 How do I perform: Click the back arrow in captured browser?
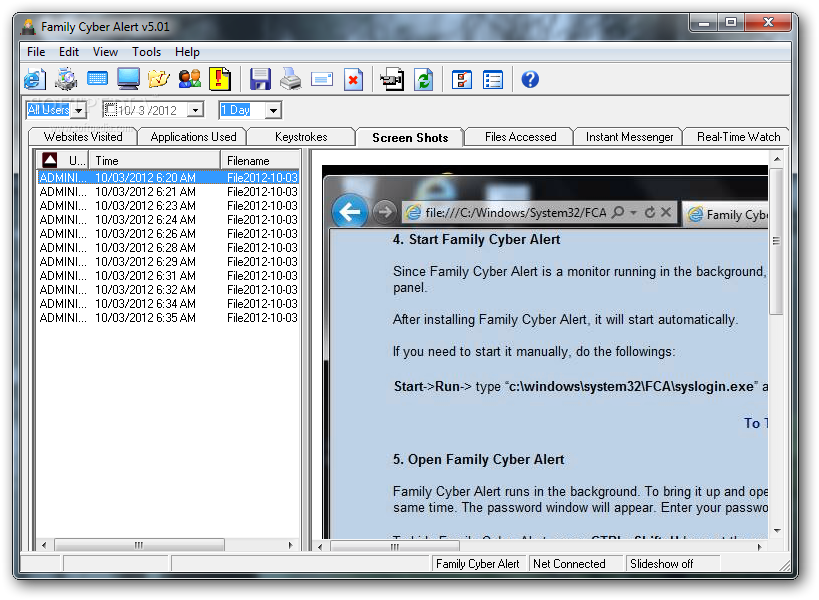(349, 211)
